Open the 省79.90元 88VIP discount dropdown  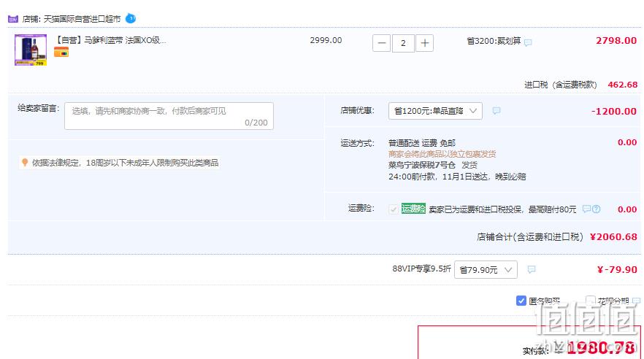[x=486, y=269]
